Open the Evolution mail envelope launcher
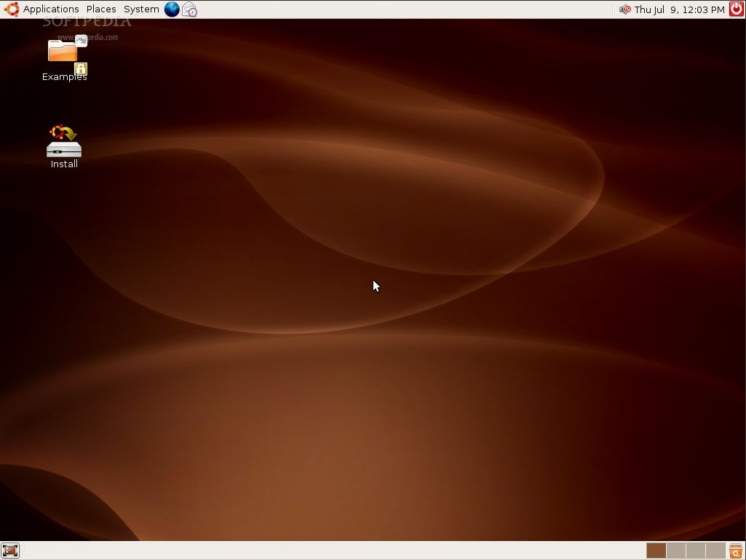This screenshot has height=560, width=746. pyautogui.click(x=189, y=9)
